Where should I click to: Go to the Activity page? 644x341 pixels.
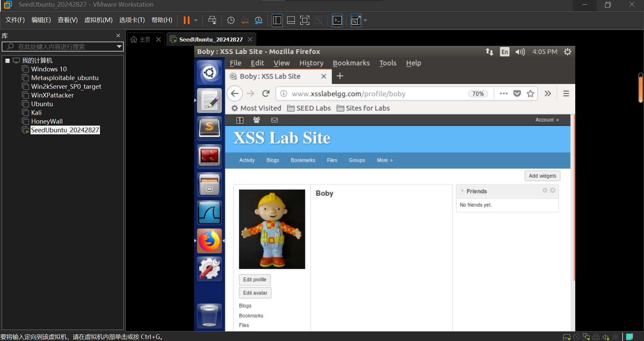coord(247,160)
